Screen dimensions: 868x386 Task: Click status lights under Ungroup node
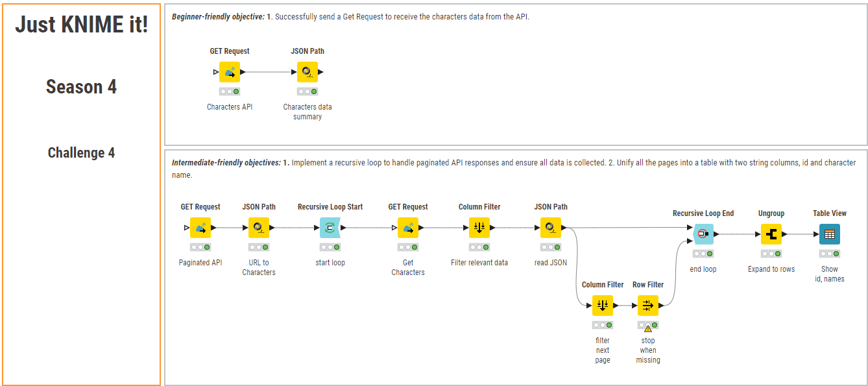(771, 254)
